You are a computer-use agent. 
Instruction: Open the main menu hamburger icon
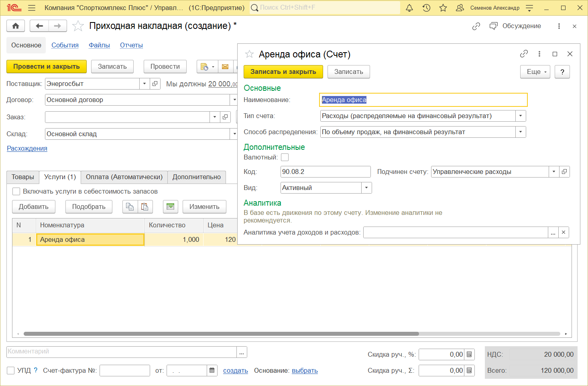point(32,8)
